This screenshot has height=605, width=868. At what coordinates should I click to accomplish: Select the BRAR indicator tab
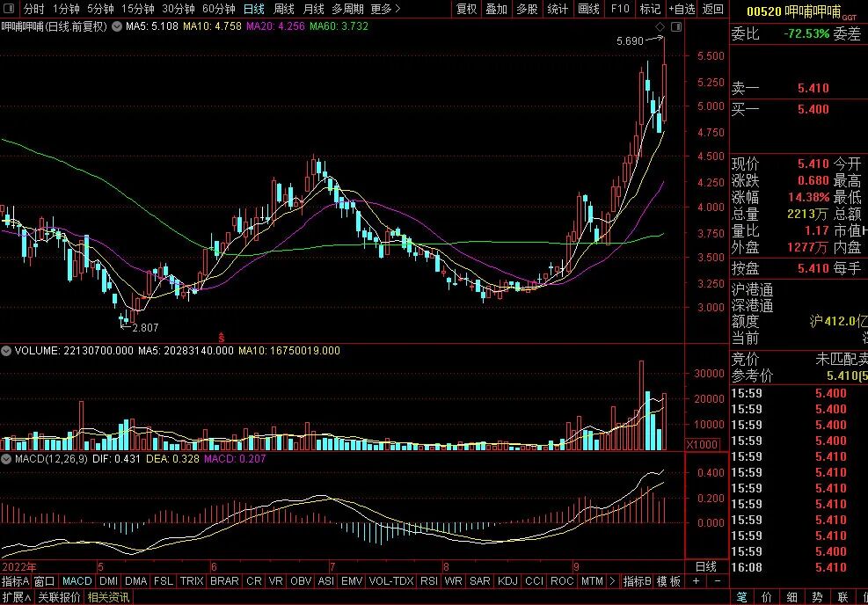(224, 581)
